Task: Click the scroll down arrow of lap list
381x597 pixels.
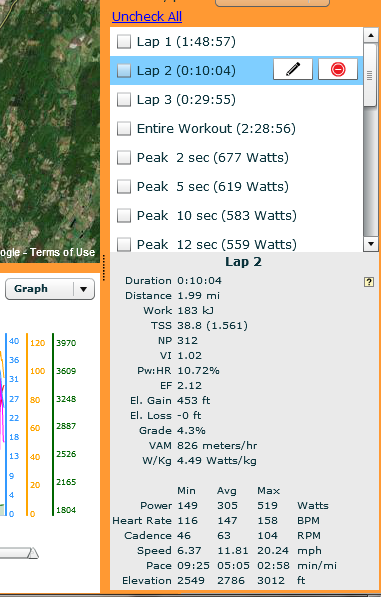Action: coord(370,244)
